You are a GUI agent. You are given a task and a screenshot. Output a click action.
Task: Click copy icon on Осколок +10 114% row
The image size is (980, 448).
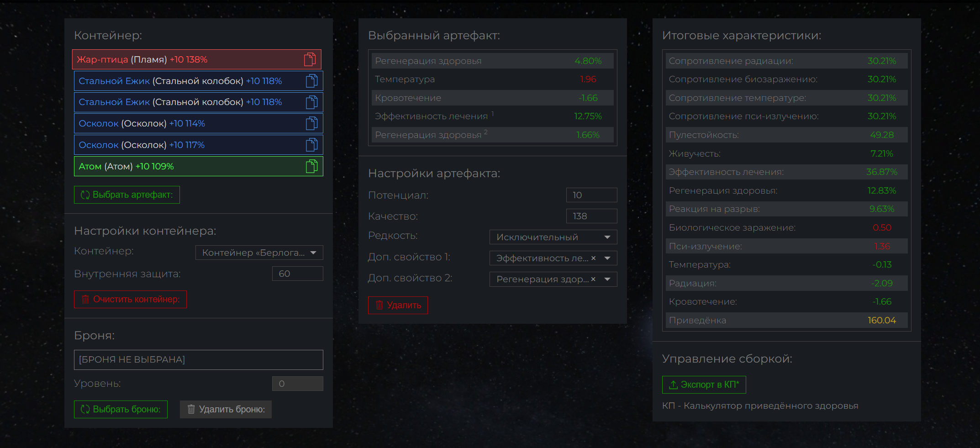[312, 123]
